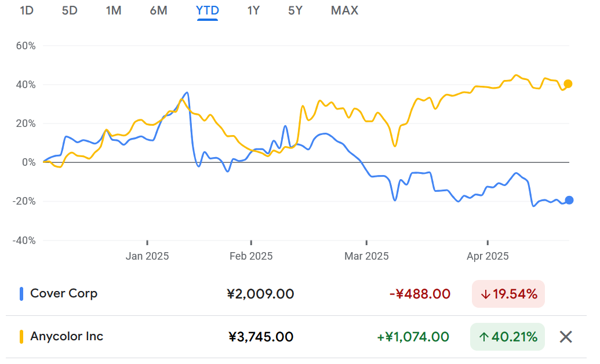
Task: Select the 1D time range tab
Action: pyautogui.click(x=27, y=10)
